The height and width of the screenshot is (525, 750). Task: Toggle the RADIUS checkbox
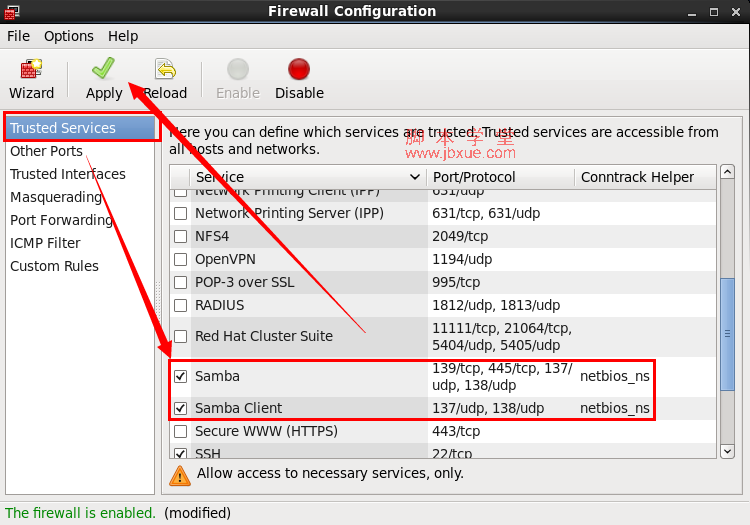pyautogui.click(x=180, y=305)
